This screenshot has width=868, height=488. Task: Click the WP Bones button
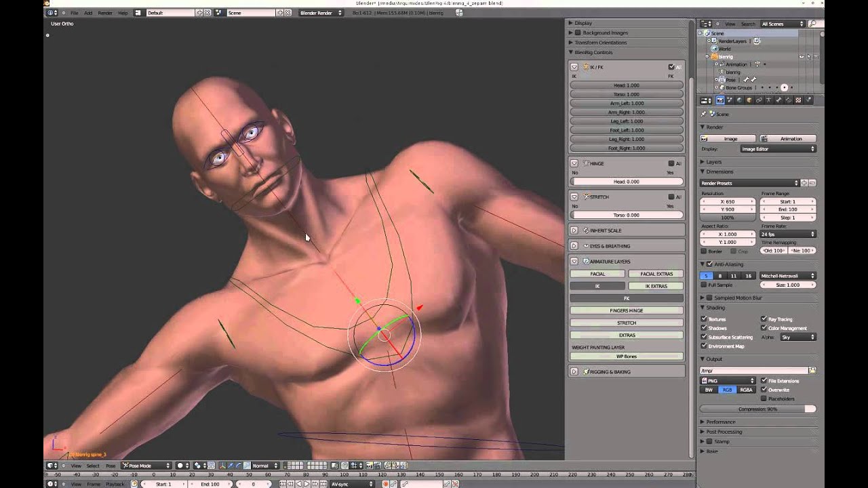(627, 357)
